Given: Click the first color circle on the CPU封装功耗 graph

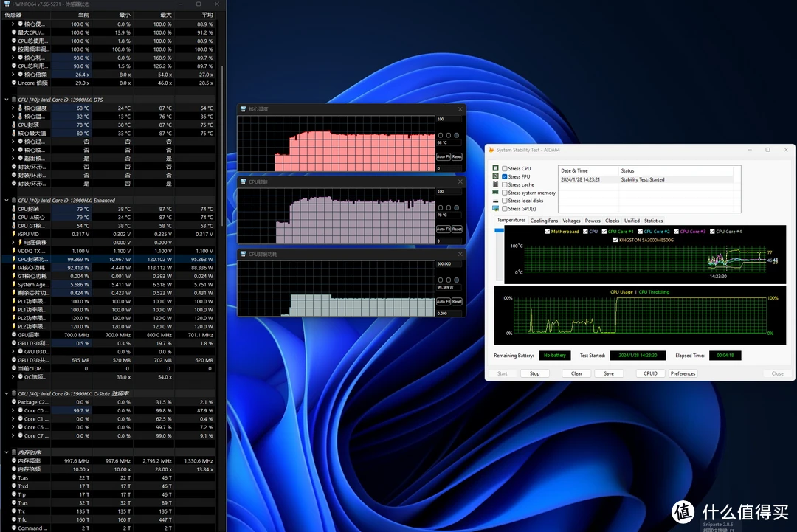Looking at the screenshot, I should (441, 280).
